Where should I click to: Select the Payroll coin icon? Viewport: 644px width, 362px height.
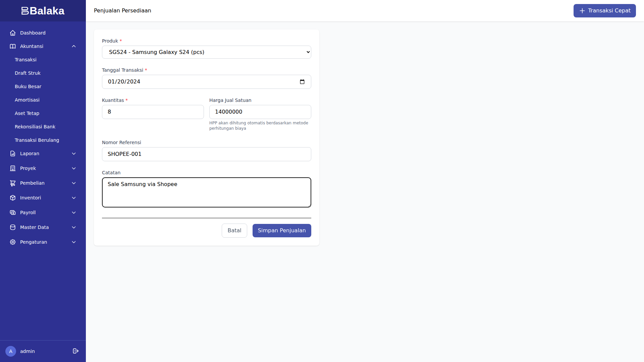click(x=12, y=213)
